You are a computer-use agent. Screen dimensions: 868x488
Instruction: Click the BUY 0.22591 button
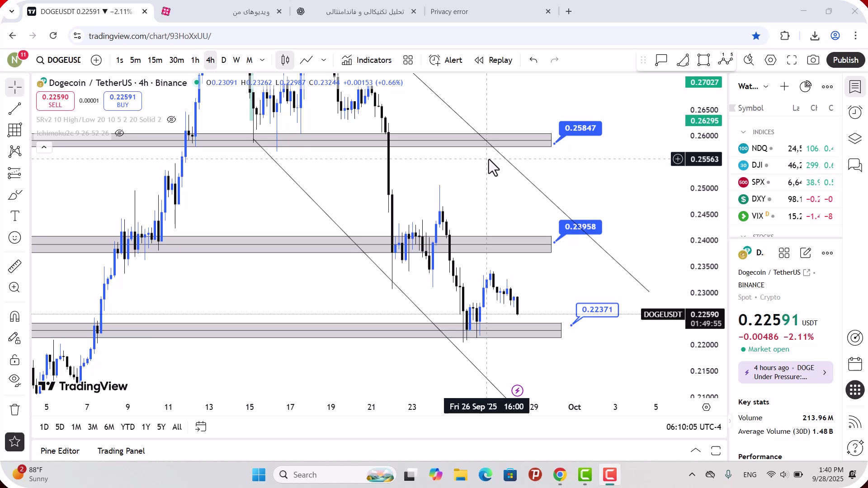123,101
